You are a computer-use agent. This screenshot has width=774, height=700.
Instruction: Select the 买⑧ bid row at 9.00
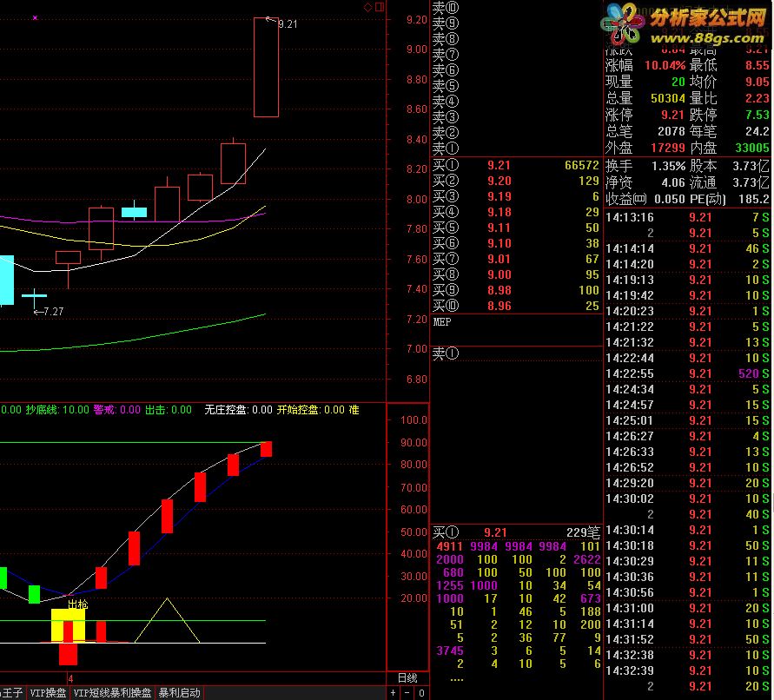click(516, 274)
